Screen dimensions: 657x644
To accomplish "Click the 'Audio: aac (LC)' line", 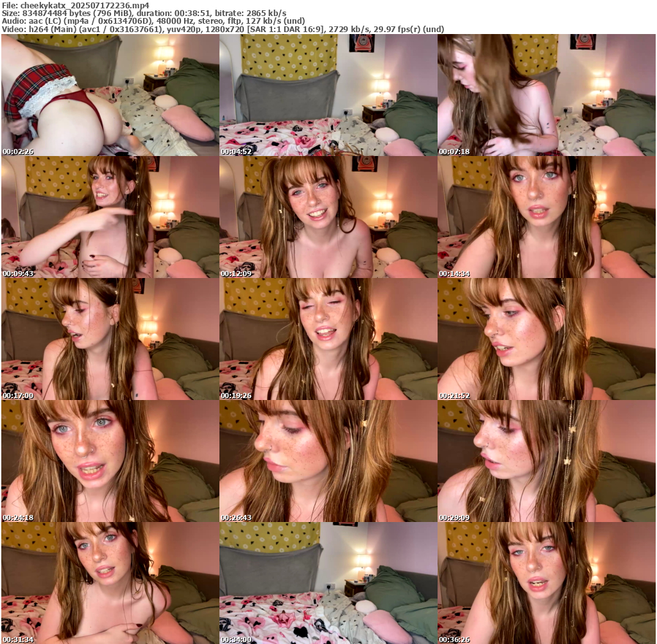I will pos(153,21).
